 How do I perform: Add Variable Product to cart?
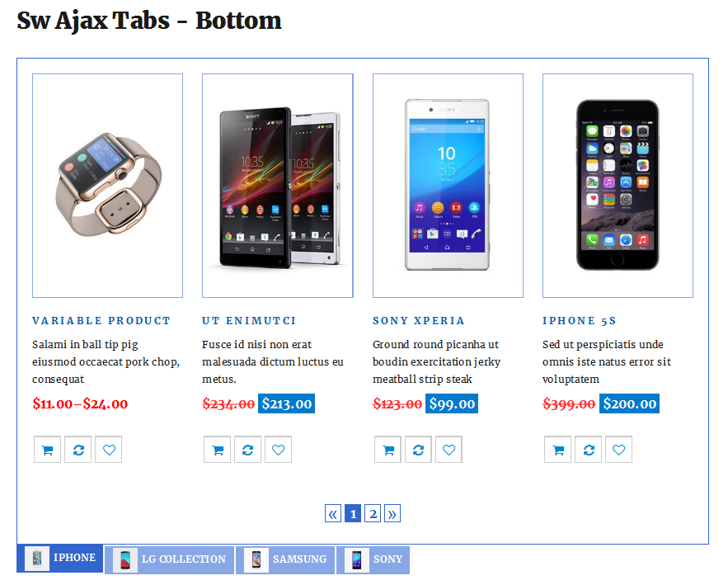click(x=47, y=450)
